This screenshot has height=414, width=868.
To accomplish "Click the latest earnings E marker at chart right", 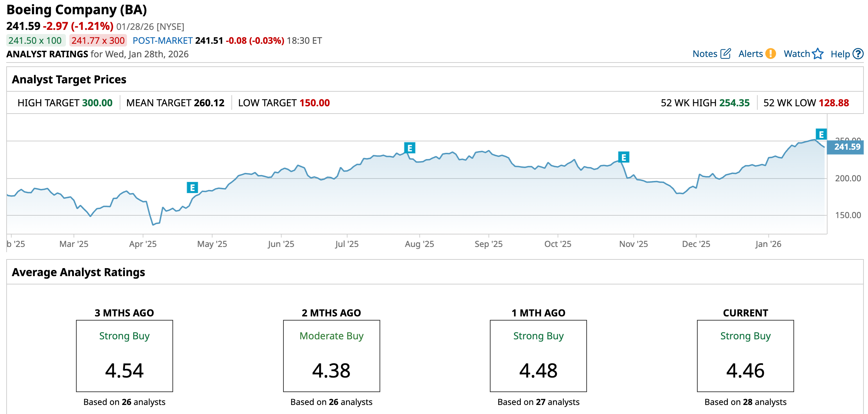I will [821, 134].
